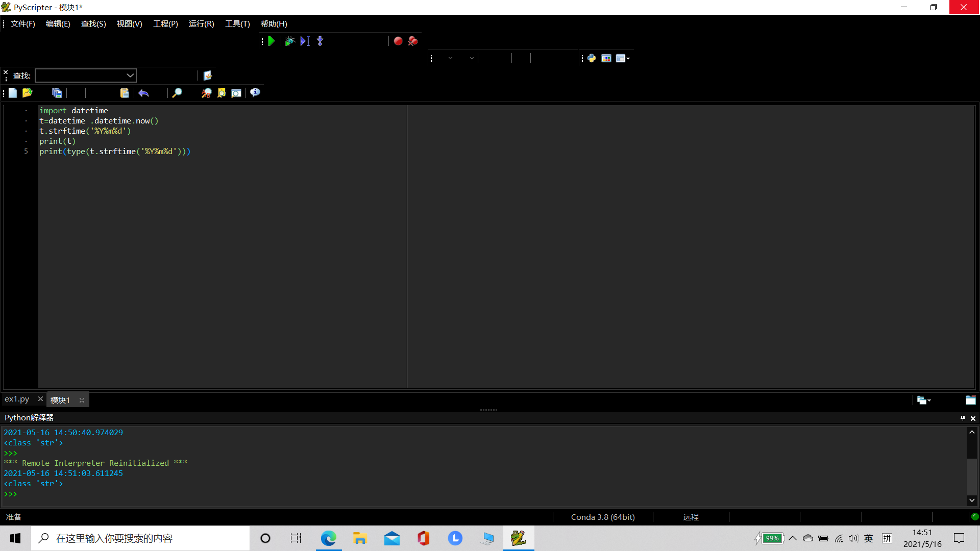Image resolution: width=980 pixels, height=551 pixels.
Task: Switch to the ex1.py tab
Action: coord(17,399)
